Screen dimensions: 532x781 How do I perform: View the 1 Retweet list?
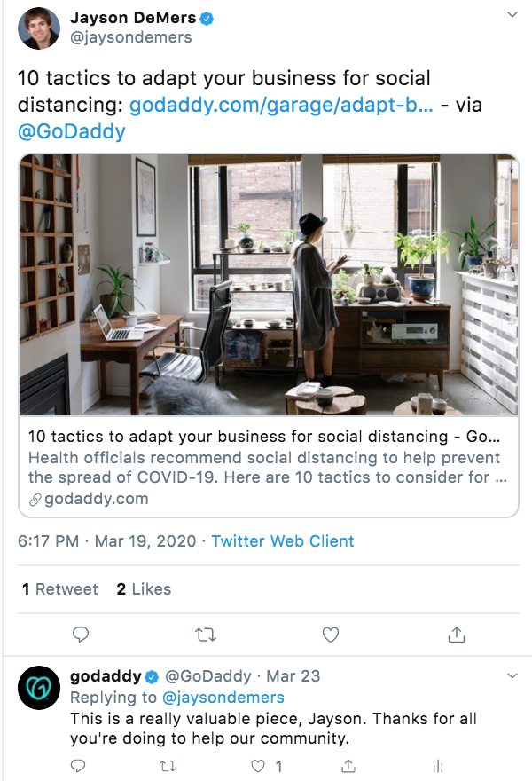pos(59,588)
